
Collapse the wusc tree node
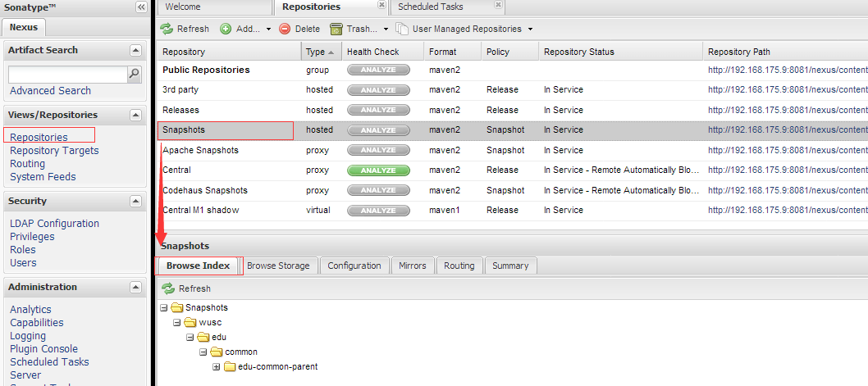(176, 322)
